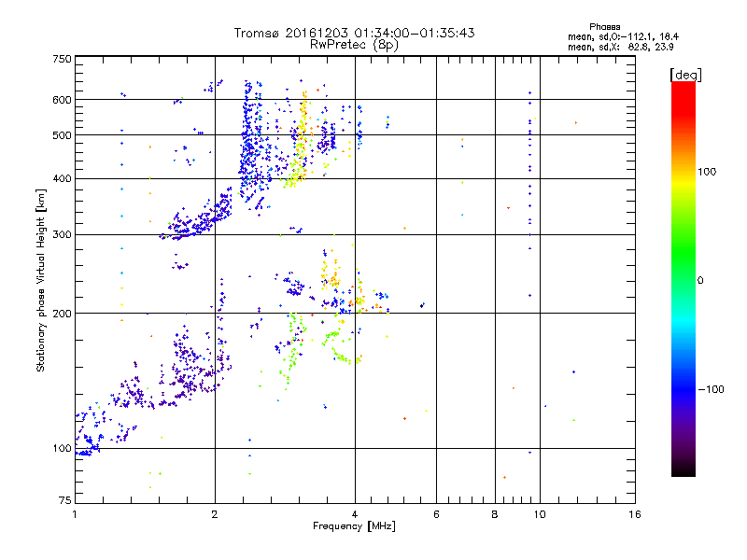Click the colorbar '-100' tick label
Viewport: 747px width, 560px height.
711,389
